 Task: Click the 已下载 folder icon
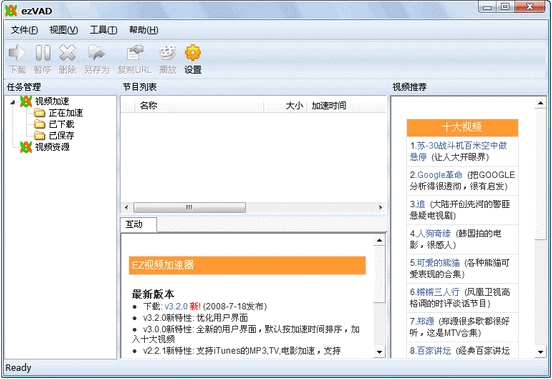pyautogui.click(x=39, y=124)
